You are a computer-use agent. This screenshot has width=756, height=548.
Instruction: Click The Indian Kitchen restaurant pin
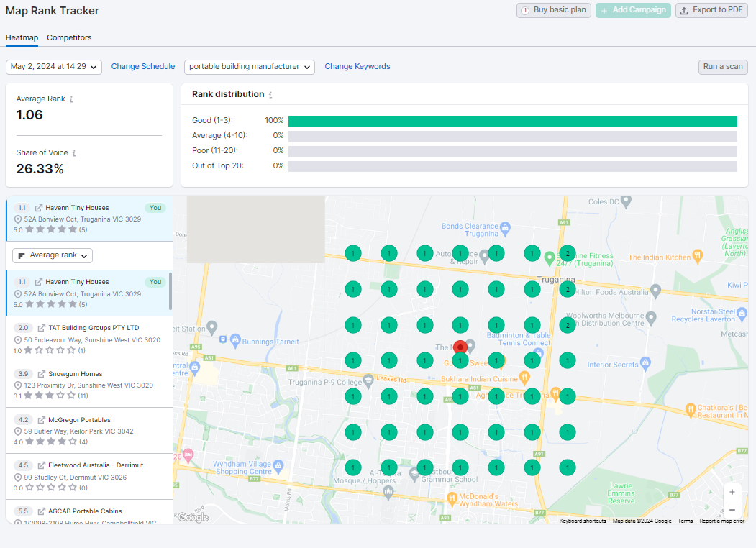[697, 256]
